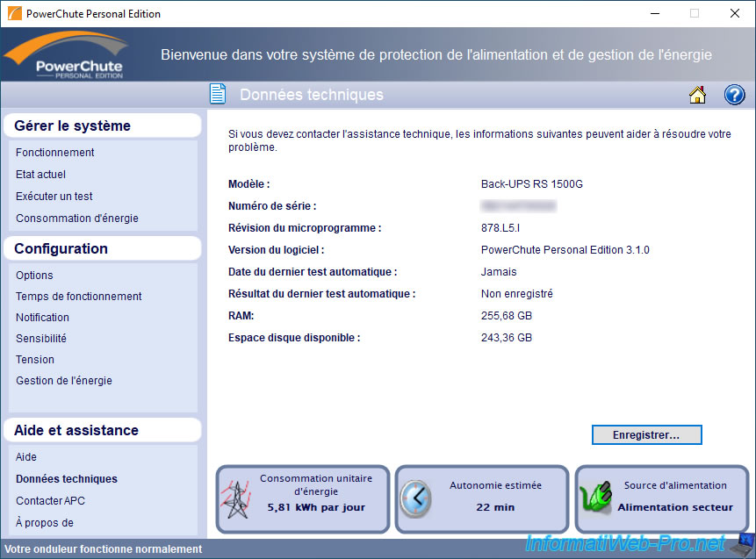This screenshot has width=756, height=559.
Task: Open the À propos de page
Action: point(45,523)
